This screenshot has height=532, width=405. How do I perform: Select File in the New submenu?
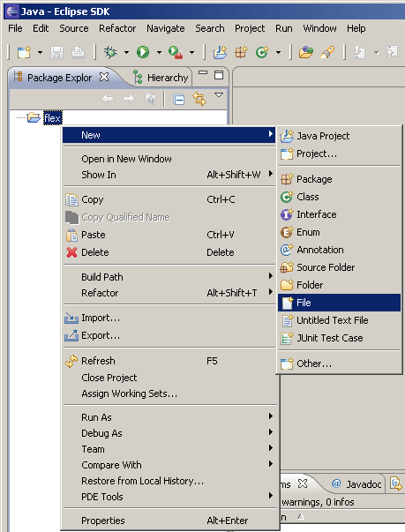(x=339, y=303)
